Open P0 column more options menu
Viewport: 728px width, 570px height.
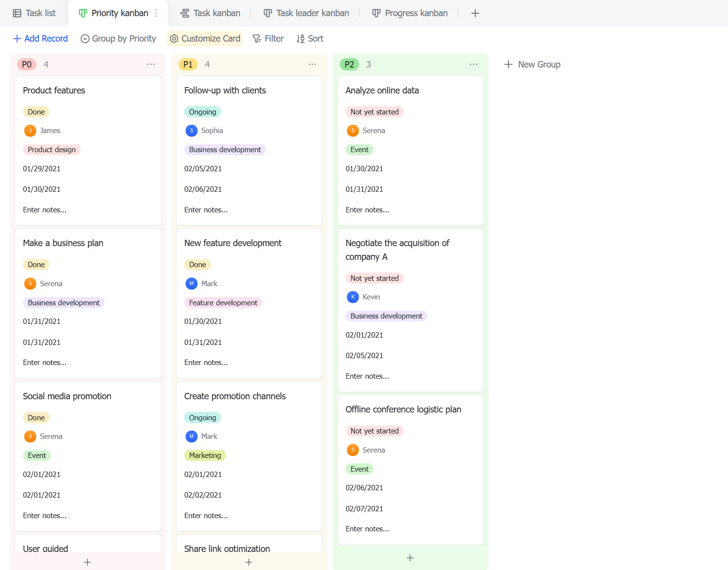151,65
